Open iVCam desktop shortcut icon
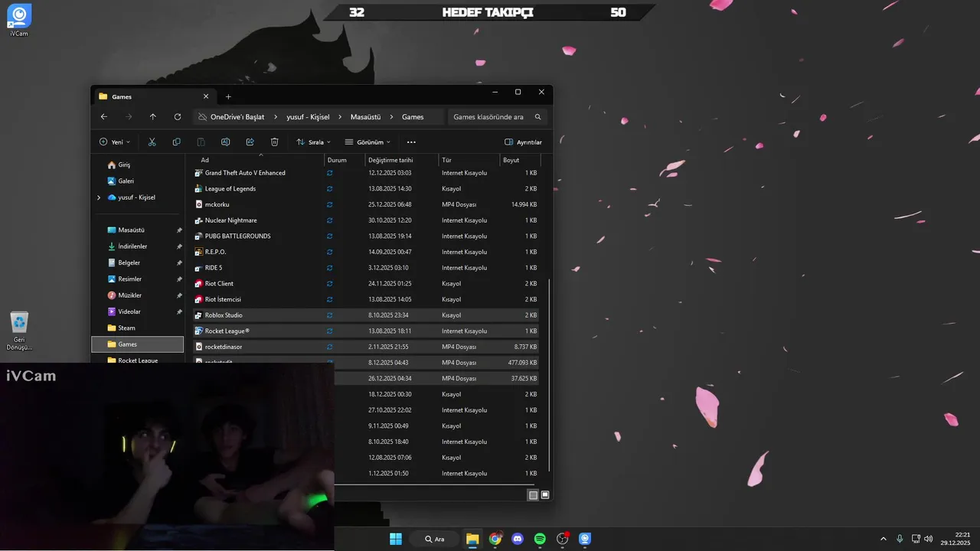 (19, 21)
